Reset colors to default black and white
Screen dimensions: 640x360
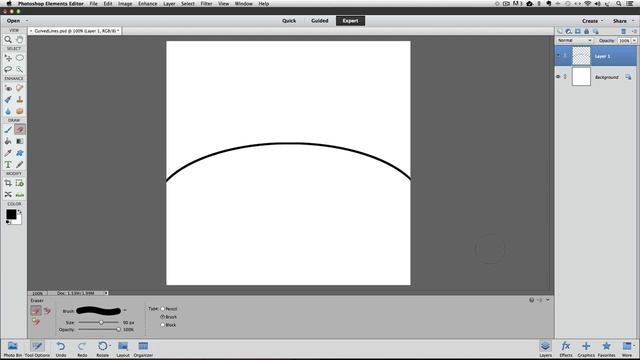(x=8, y=222)
